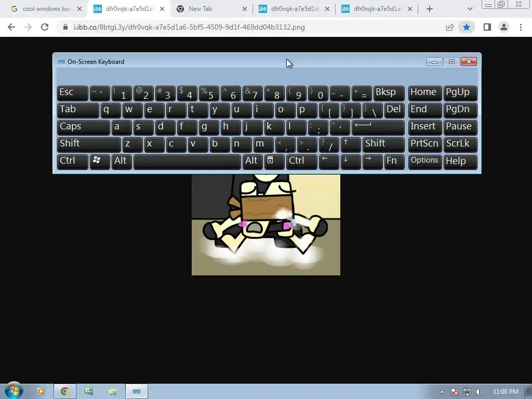Open Chrome from the taskbar
532x399 pixels.
point(64,391)
